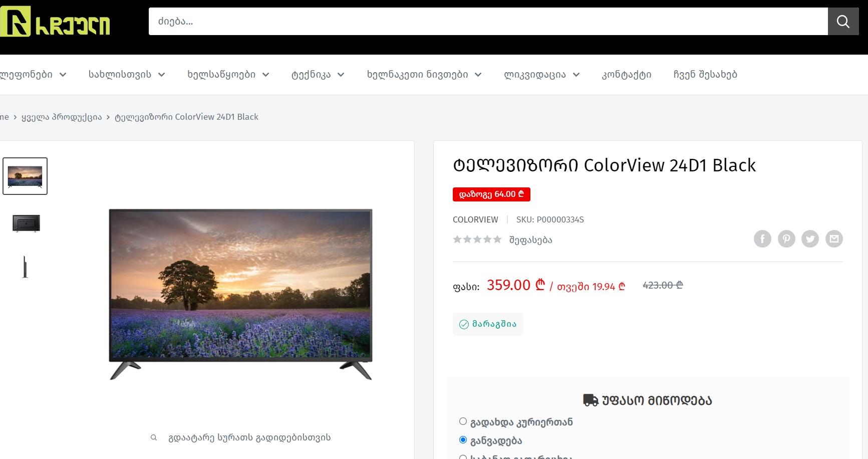
Task: Go to ყველა პროდუქცია breadcrumb link
Action: pyautogui.click(x=62, y=117)
